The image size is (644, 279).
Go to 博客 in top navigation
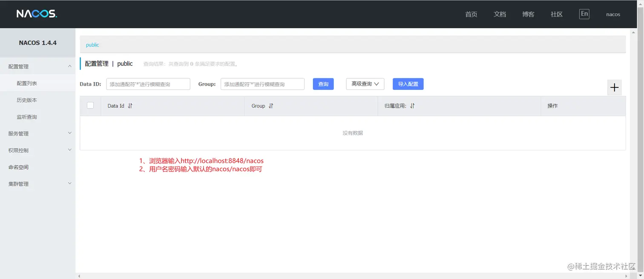tap(528, 14)
